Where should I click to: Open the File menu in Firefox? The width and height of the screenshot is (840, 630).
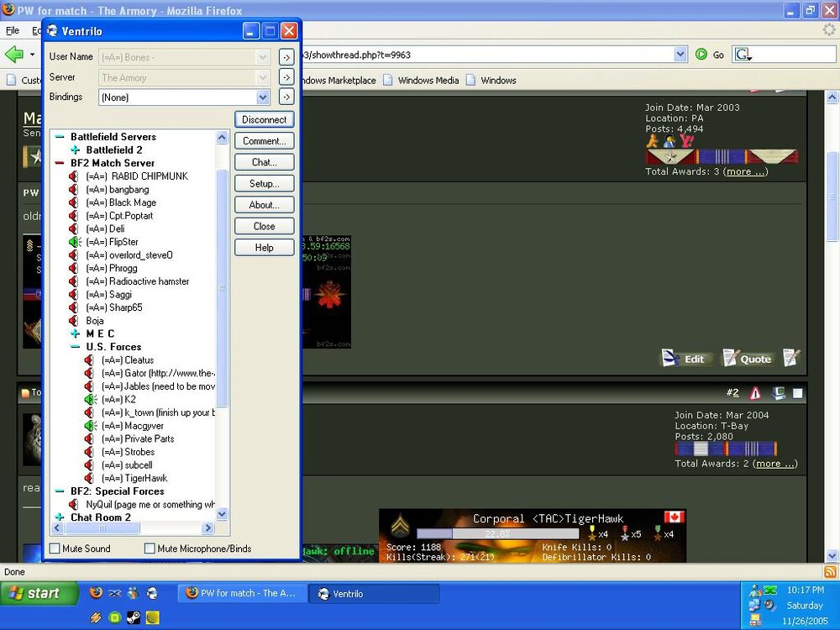pos(13,30)
